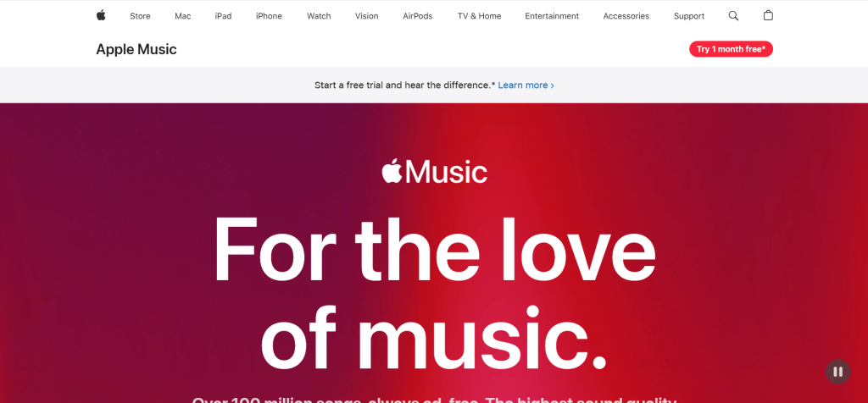Image resolution: width=868 pixels, height=403 pixels.
Task: Open the Store menu
Action: 140,16
